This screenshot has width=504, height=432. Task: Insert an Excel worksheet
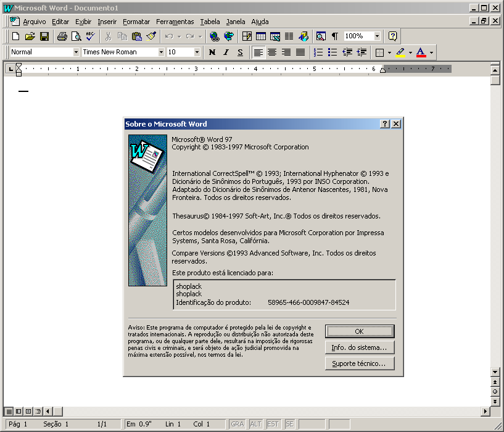tap(275, 36)
